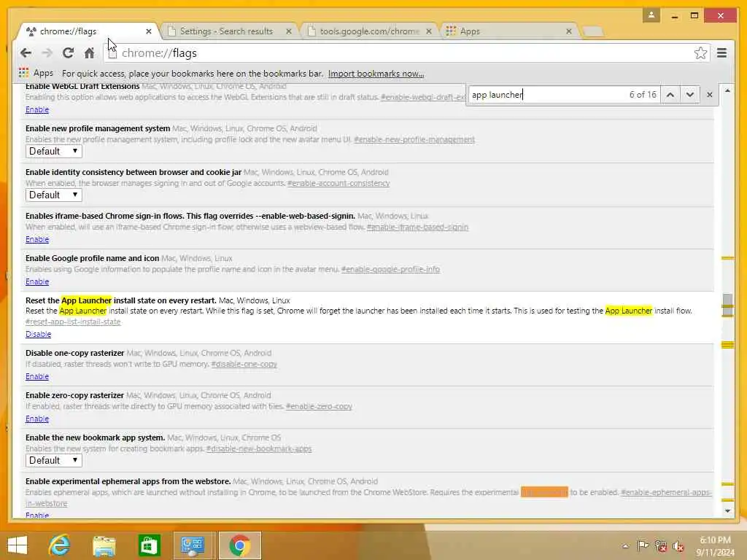Click Import bookmarks now link
Image resolution: width=747 pixels, height=560 pixels.
pos(376,74)
